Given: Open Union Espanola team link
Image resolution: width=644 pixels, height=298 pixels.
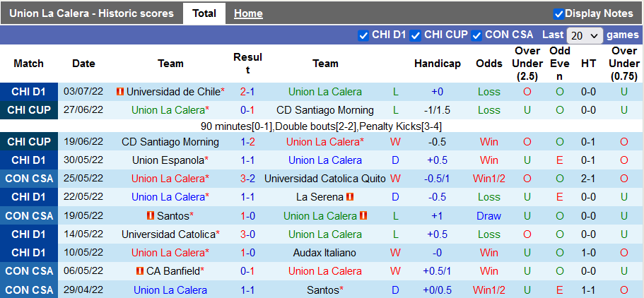Looking at the screenshot, I should click(168, 160).
